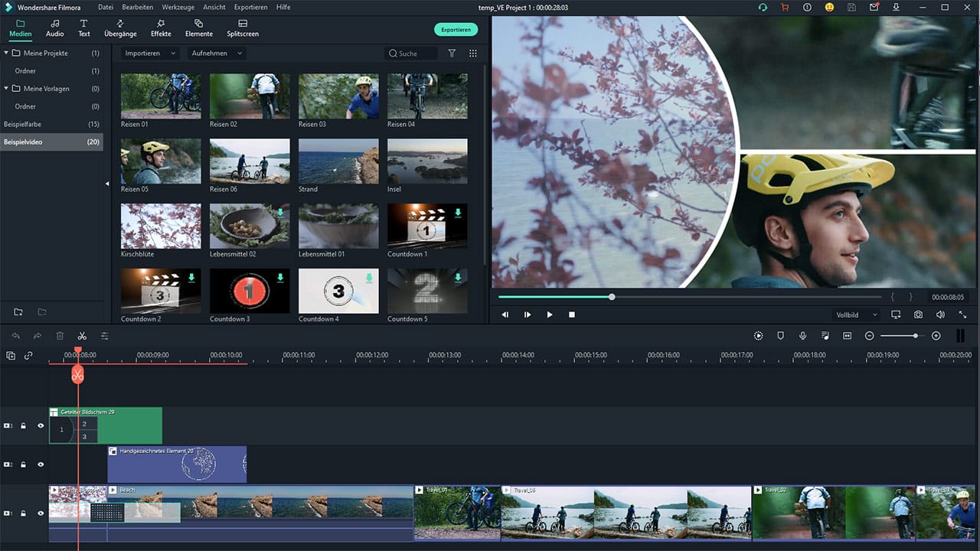
Task: Expand the Aufnehmen dropdown arrow
Action: pos(239,53)
